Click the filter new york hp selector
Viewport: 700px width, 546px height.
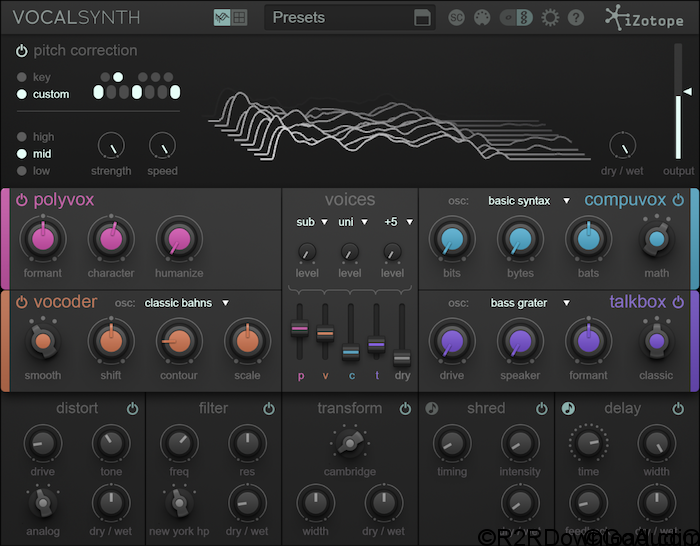pos(179,503)
